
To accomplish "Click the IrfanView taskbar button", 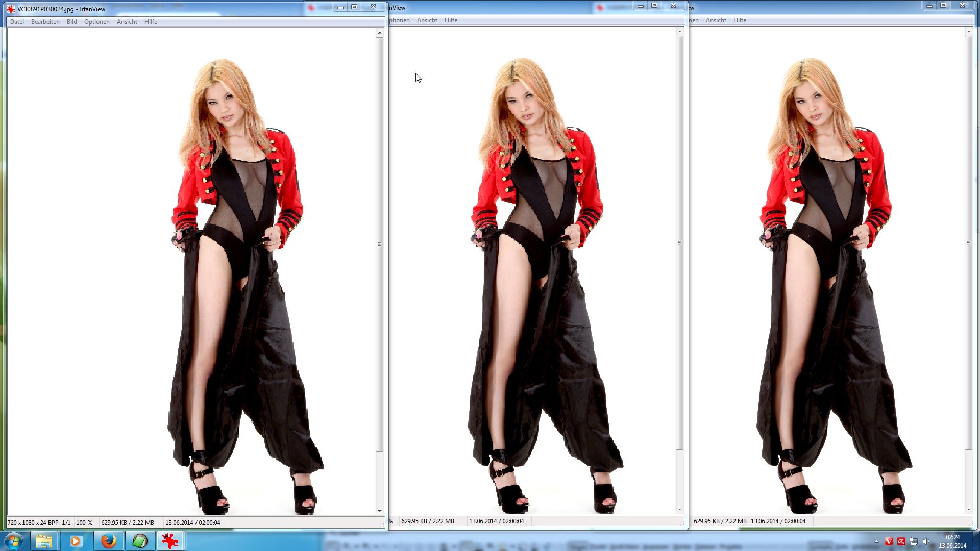I will (x=170, y=541).
